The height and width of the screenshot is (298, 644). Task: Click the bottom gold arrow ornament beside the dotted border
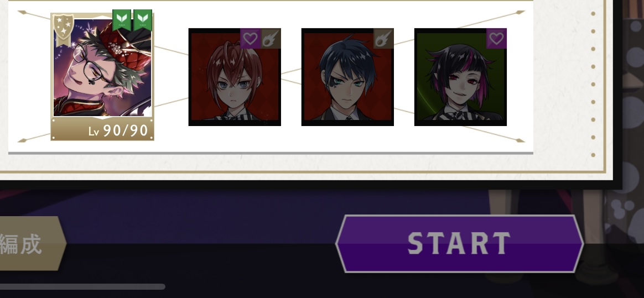(x=520, y=140)
